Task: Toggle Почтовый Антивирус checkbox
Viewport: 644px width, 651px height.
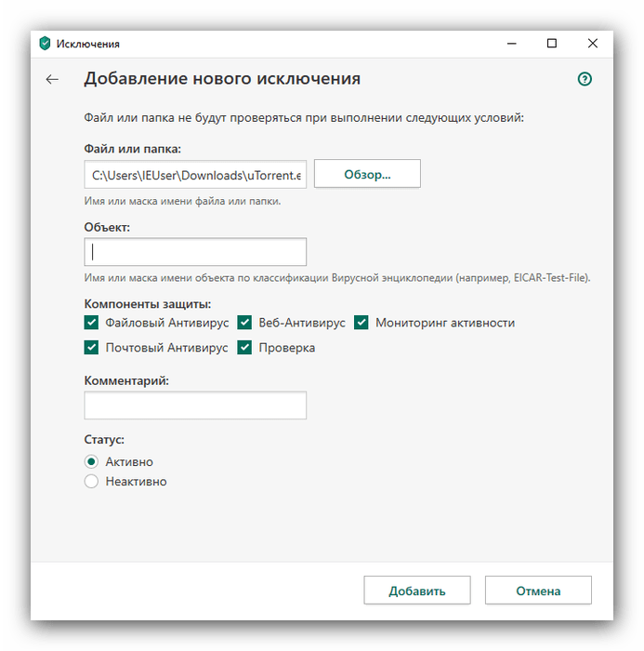Action: point(91,348)
